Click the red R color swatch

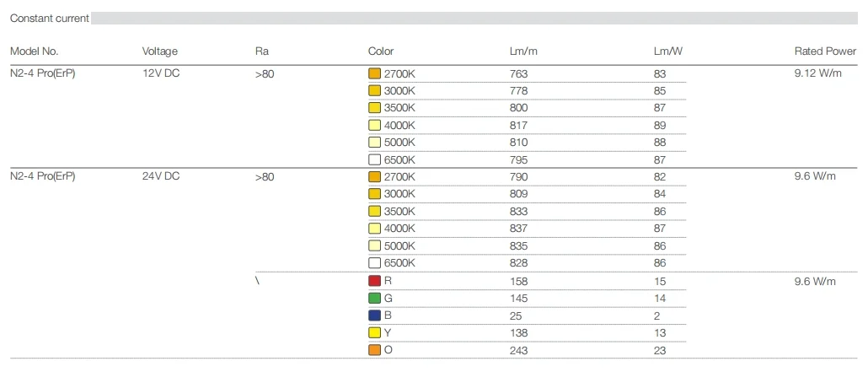(375, 281)
